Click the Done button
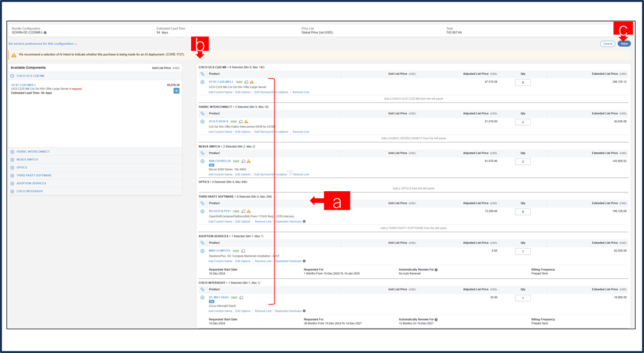Image resolution: width=644 pixels, height=353 pixels. pos(624,43)
